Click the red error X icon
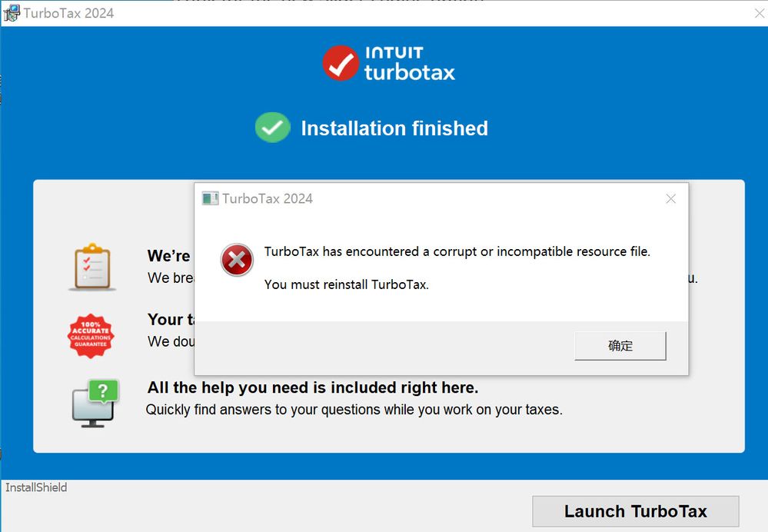 coord(237,261)
